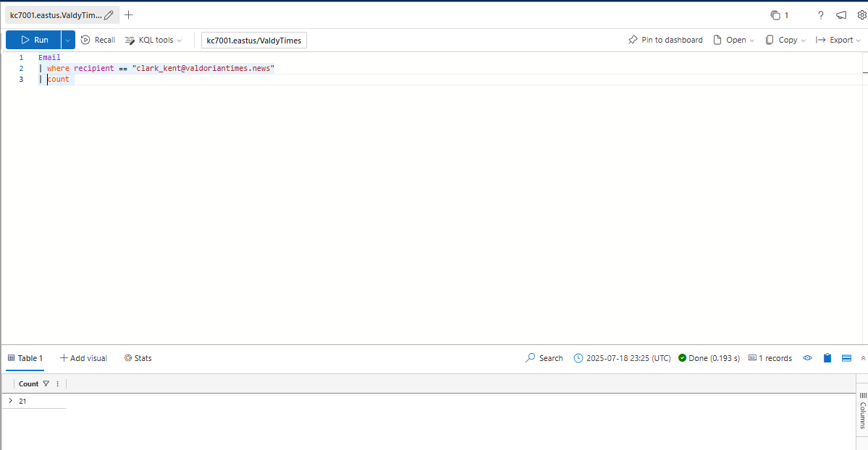The height and width of the screenshot is (450, 868).
Task: Run the KQL query
Action: pos(33,40)
